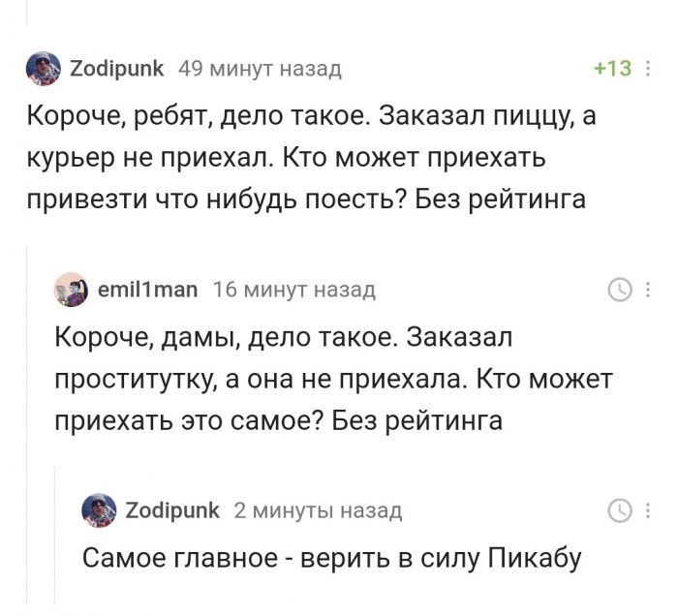Open the emil1man user profile link
The image size is (678, 616).
147,289
